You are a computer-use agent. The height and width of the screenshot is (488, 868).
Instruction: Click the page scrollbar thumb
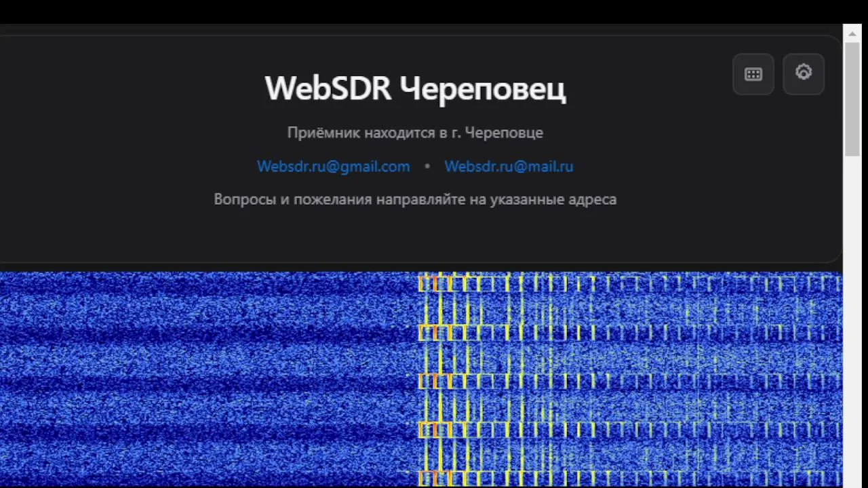(852, 98)
